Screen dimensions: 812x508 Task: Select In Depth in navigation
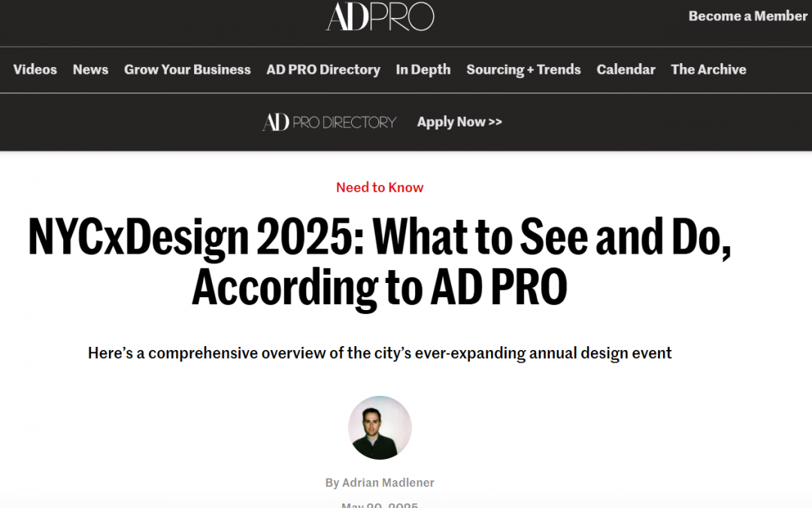pos(423,69)
